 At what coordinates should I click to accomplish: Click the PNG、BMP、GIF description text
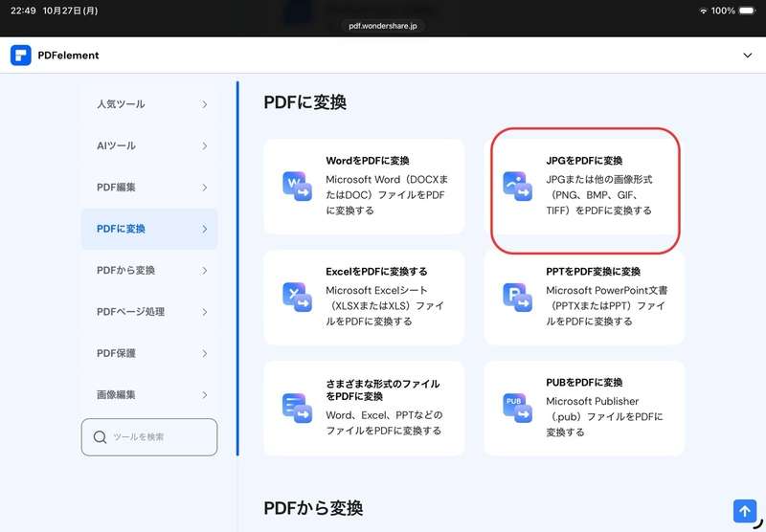tap(599, 195)
